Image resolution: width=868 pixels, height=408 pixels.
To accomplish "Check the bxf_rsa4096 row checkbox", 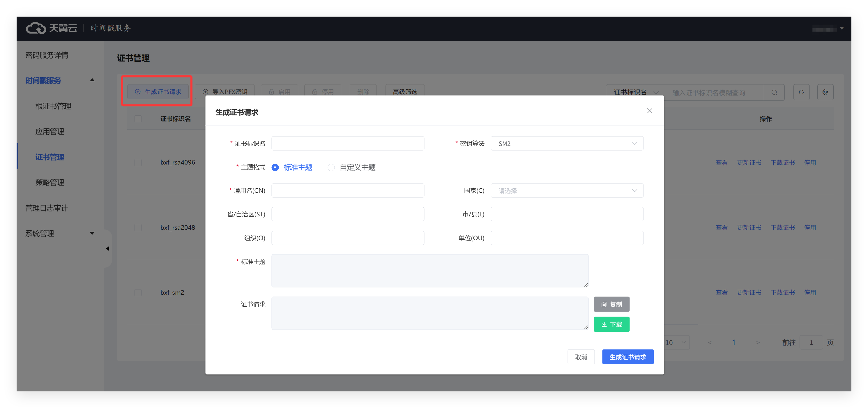I will click(x=138, y=163).
